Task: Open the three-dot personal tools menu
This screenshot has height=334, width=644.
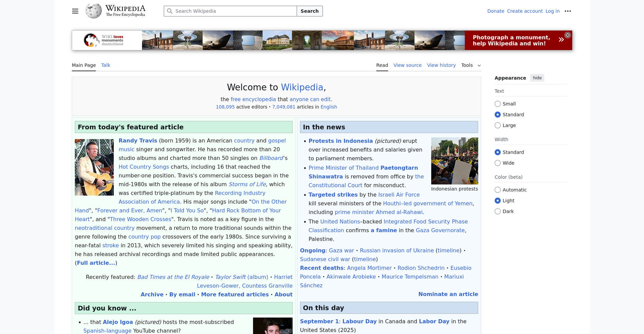Action: coord(568,11)
